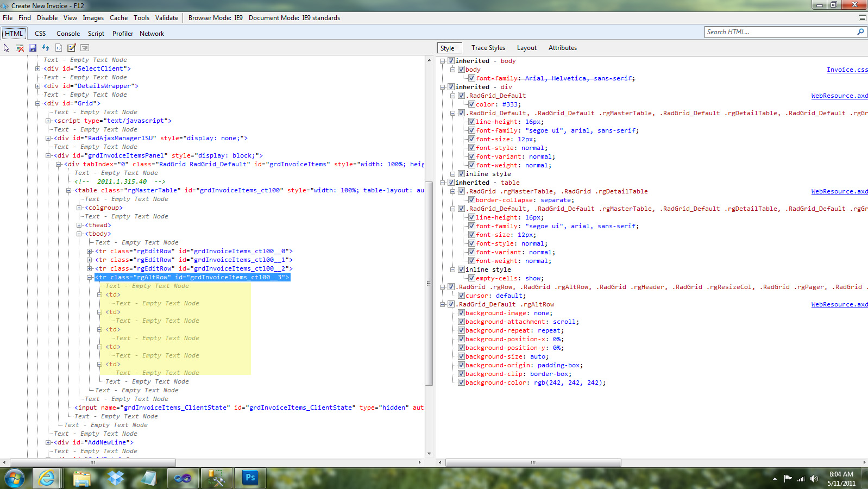Click the blue arrows Refresh icon

(x=46, y=48)
